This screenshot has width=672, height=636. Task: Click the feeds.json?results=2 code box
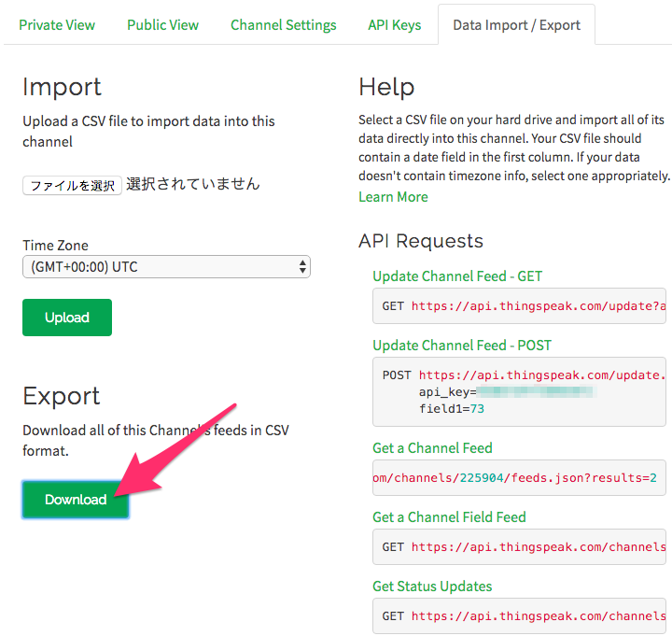520,478
